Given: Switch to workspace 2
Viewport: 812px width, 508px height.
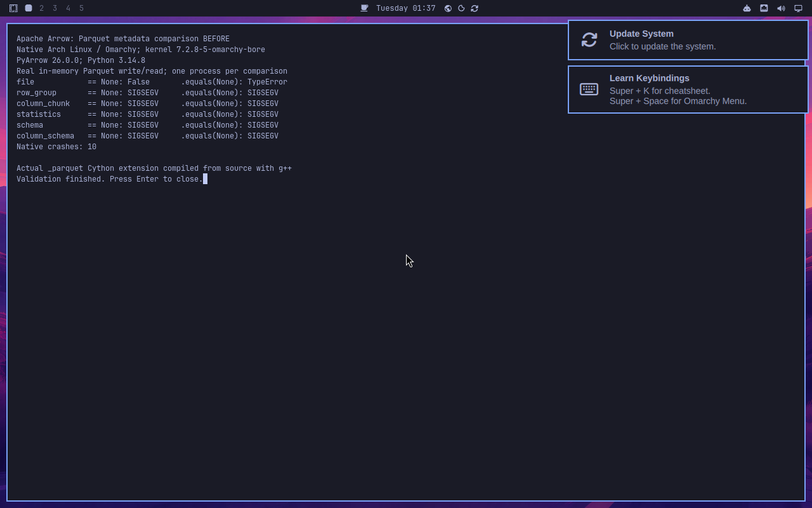Looking at the screenshot, I should (42, 8).
